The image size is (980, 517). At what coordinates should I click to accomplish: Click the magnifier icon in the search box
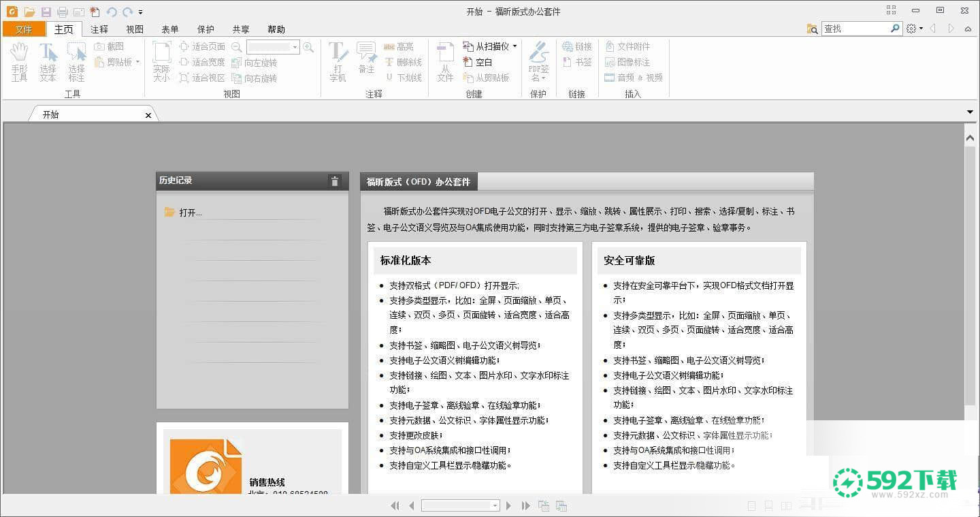(x=896, y=29)
